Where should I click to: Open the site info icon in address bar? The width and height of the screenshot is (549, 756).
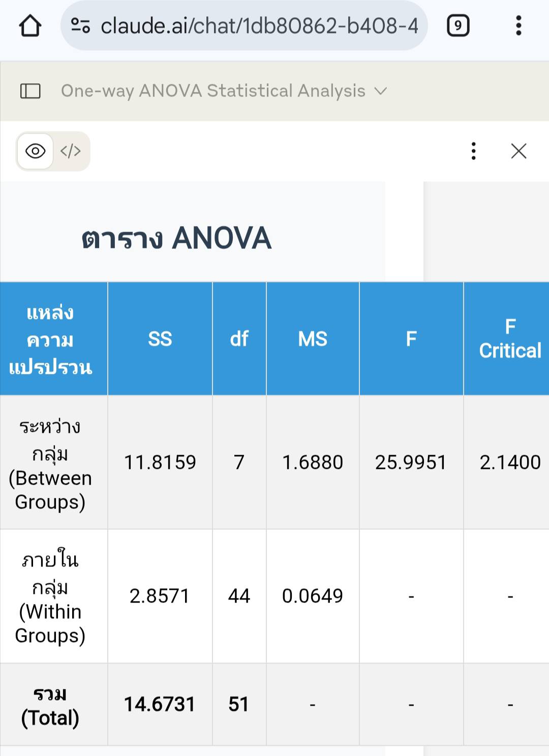80,25
